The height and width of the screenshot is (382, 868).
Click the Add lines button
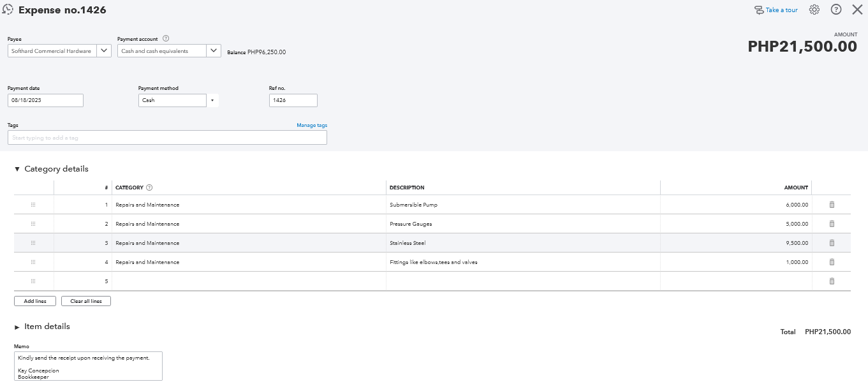tap(35, 301)
